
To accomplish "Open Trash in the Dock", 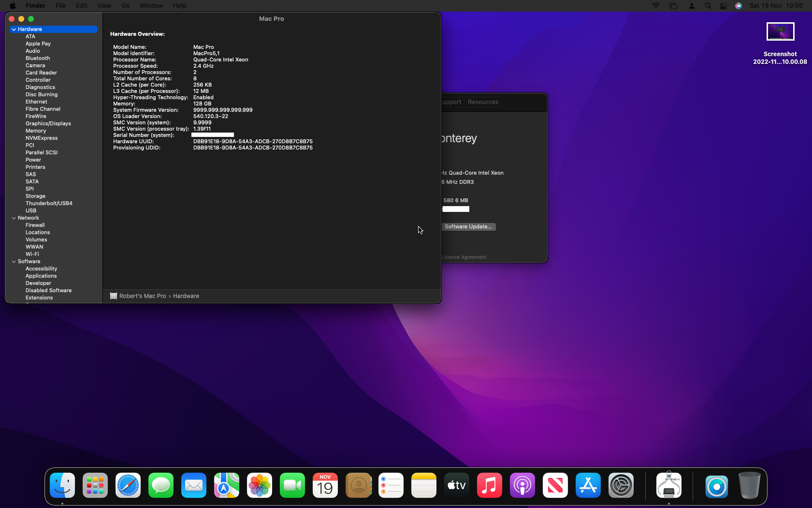I will coord(750,485).
